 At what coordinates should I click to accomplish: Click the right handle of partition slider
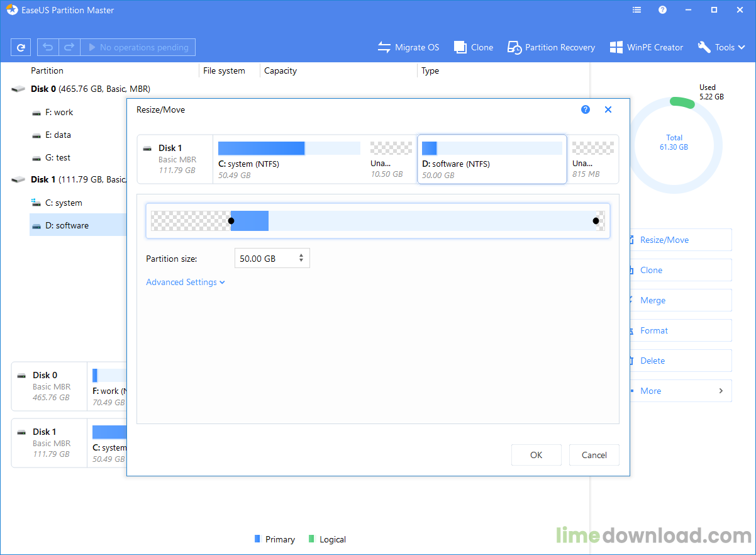(596, 221)
